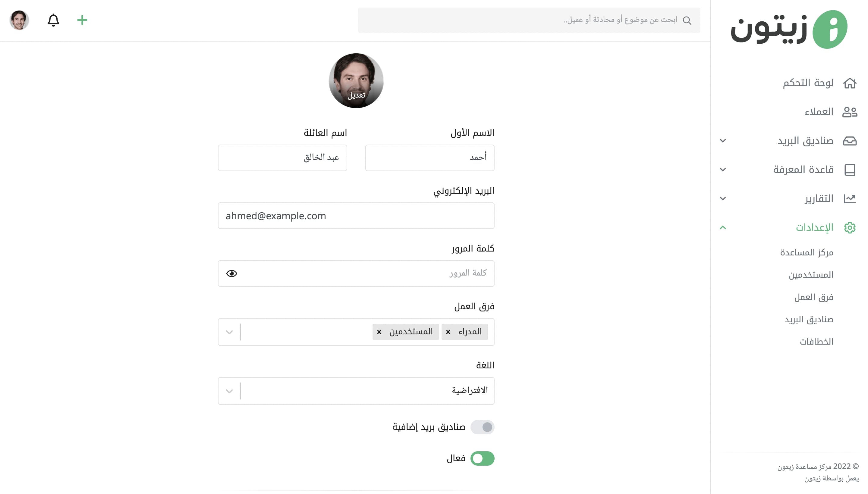
Task: Show password with the eye icon
Action: (x=231, y=274)
